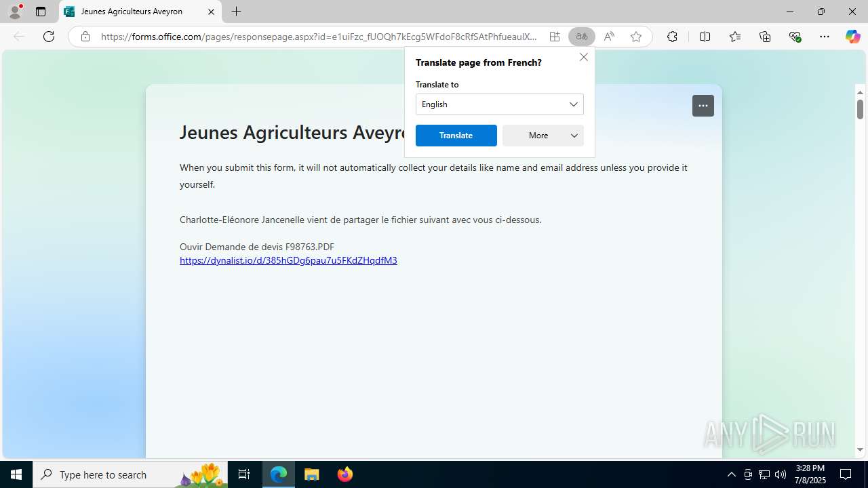
Task: Close the Jeunes Agriculteurs Aveyron tab
Action: tap(211, 12)
